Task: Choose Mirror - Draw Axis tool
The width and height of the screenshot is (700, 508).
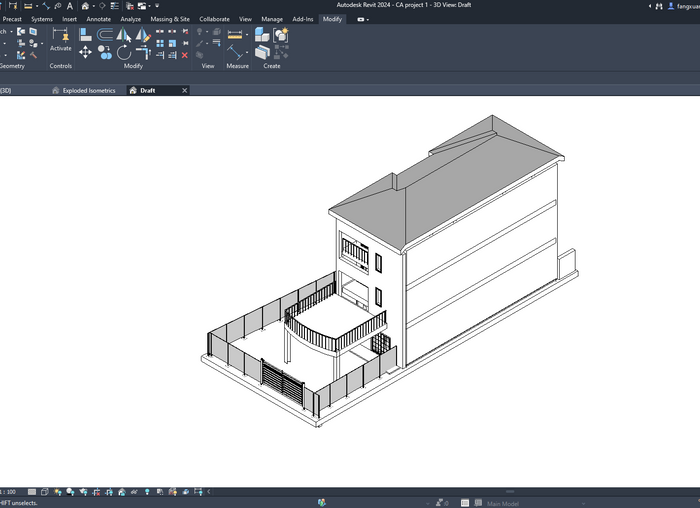Action: [x=143, y=34]
